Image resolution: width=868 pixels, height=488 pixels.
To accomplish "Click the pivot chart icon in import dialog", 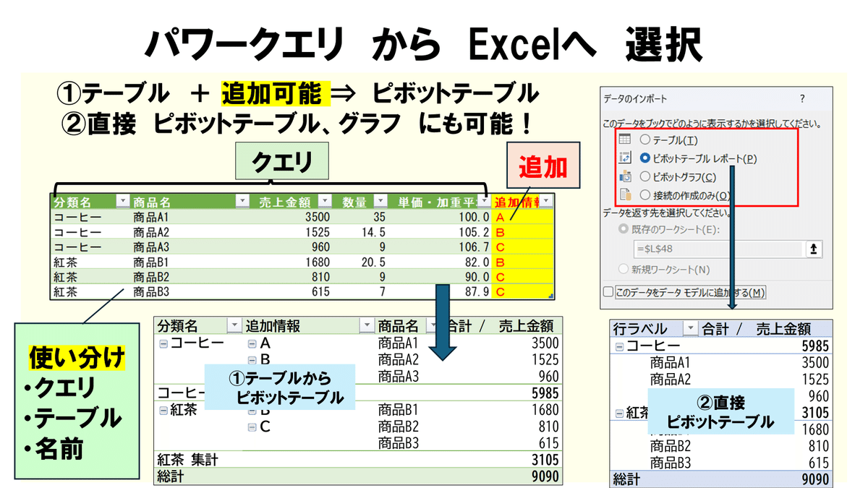I will click(625, 176).
